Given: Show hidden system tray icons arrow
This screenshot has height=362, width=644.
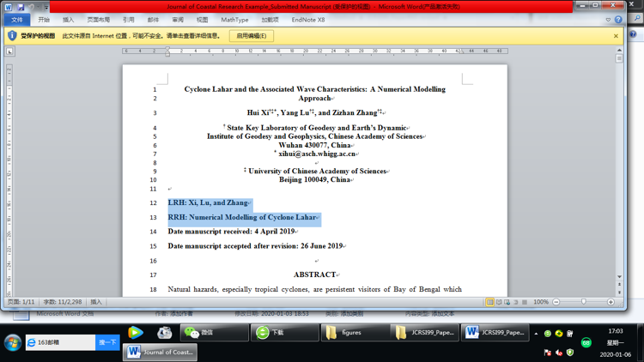Looking at the screenshot, I should (536, 334).
